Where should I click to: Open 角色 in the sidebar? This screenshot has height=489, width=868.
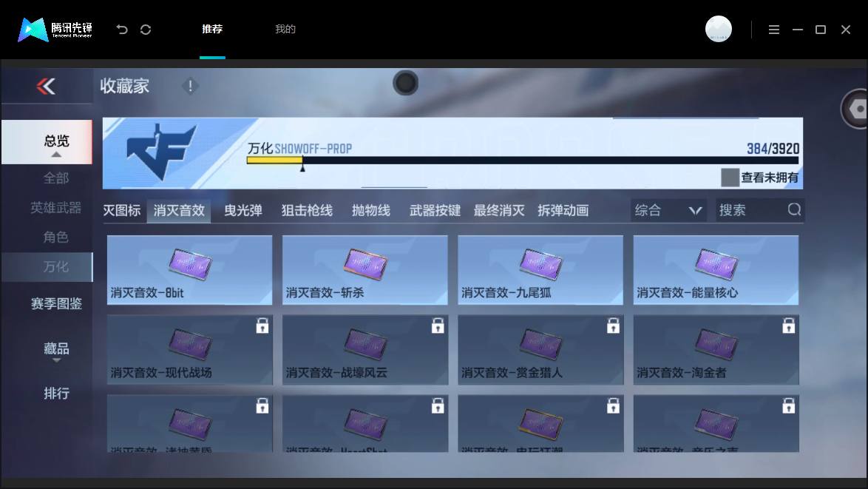coord(56,237)
